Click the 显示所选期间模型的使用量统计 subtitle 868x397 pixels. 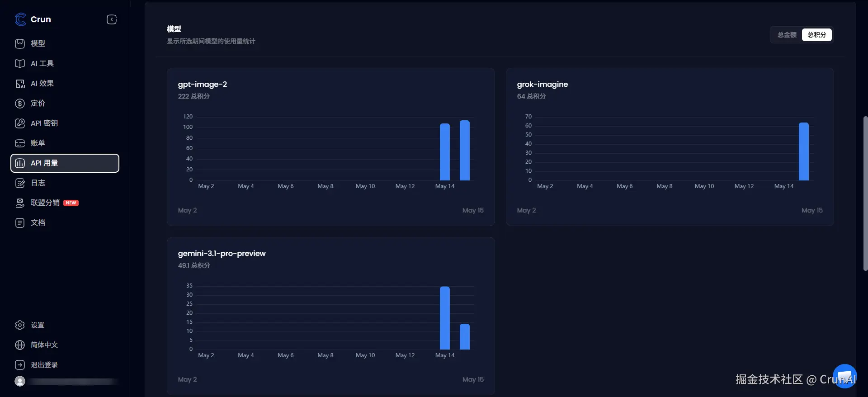(211, 41)
